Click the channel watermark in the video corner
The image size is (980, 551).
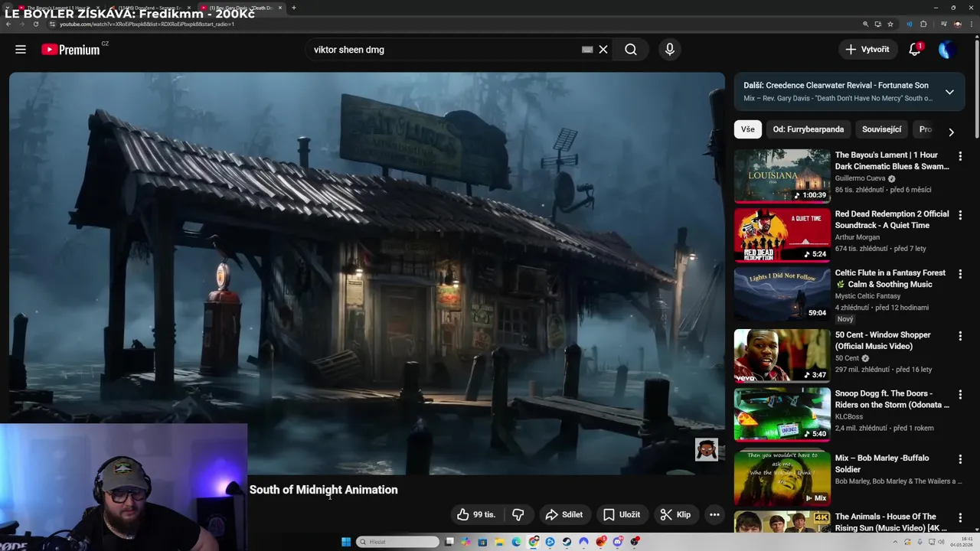pos(706,449)
